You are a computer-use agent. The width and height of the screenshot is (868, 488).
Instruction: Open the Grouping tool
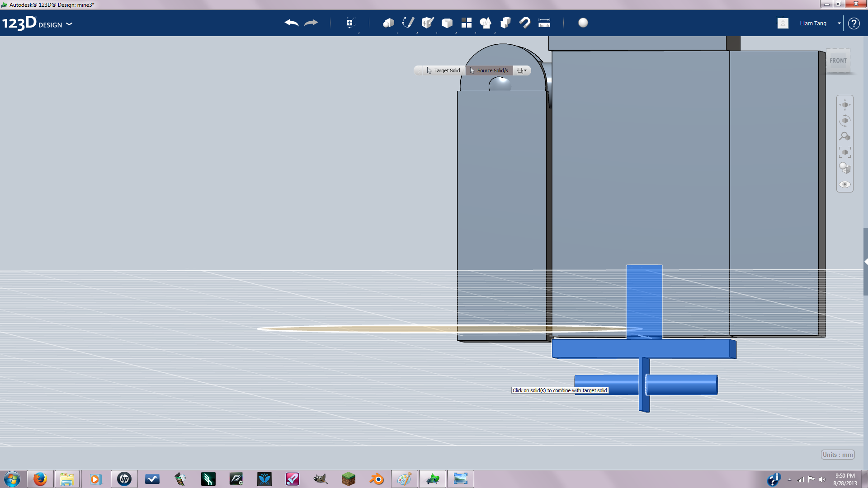point(486,23)
